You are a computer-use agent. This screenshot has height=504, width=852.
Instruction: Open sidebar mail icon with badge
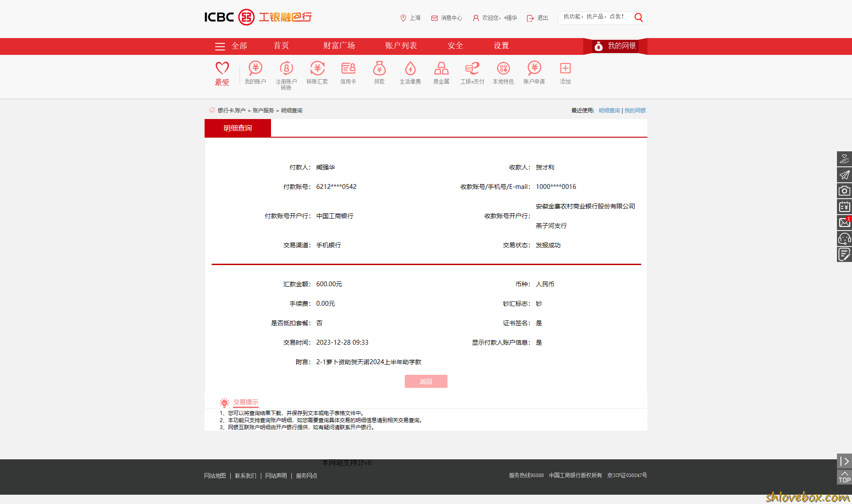coord(844,223)
